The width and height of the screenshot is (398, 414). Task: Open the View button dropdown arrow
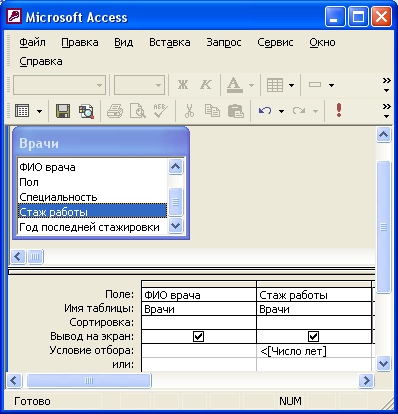click(40, 111)
